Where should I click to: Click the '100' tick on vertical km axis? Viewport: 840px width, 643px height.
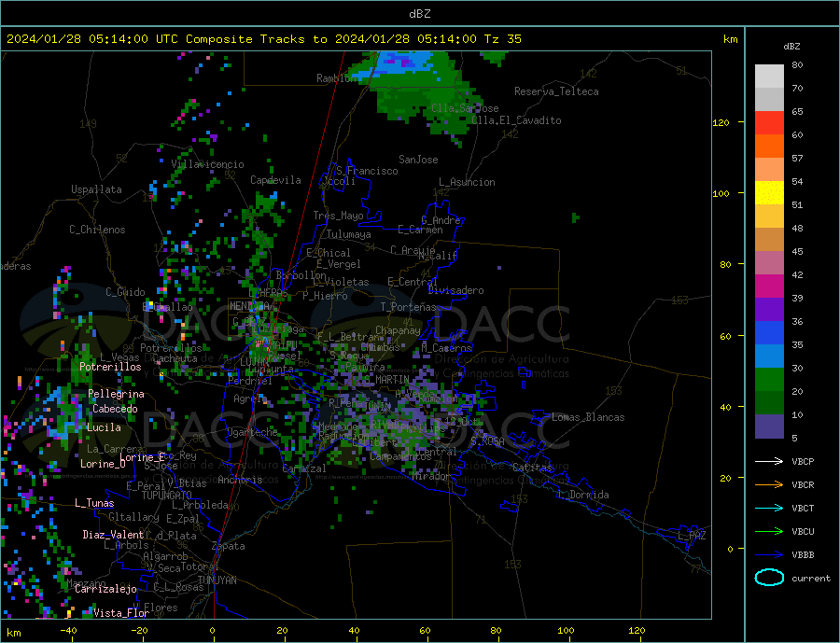tap(721, 193)
